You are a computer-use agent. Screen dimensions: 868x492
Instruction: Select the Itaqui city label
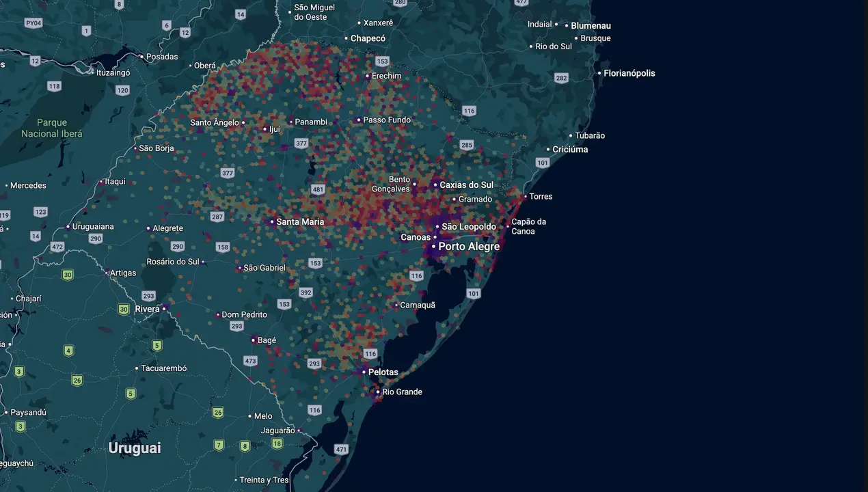tap(115, 182)
